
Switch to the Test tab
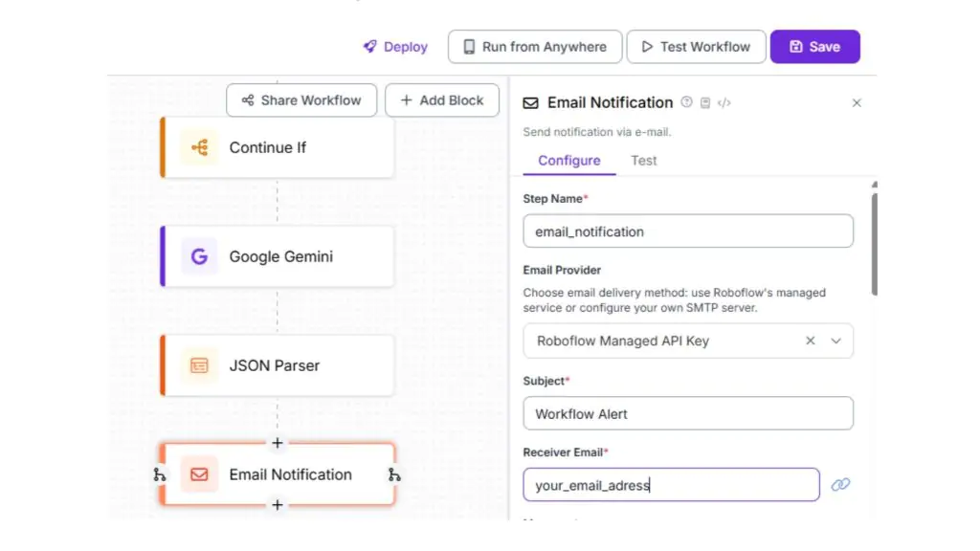[x=643, y=161]
